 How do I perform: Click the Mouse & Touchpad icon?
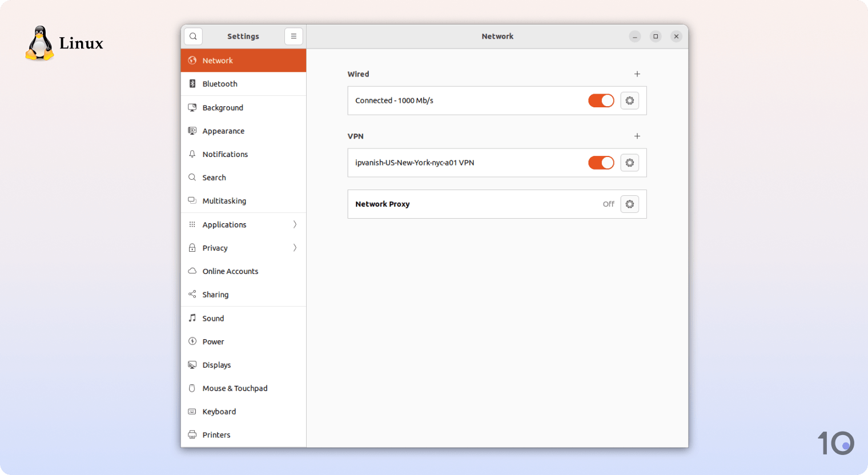click(x=192, y=388)
